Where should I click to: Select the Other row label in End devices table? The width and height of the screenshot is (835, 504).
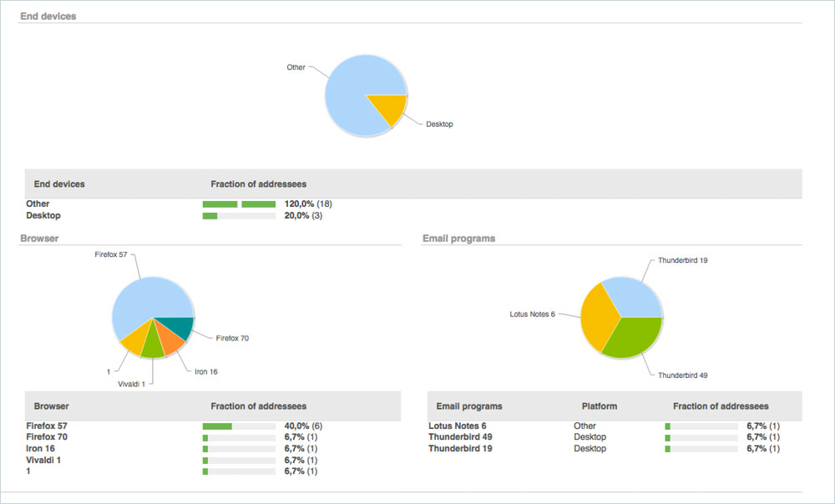[x=38, y=204]
